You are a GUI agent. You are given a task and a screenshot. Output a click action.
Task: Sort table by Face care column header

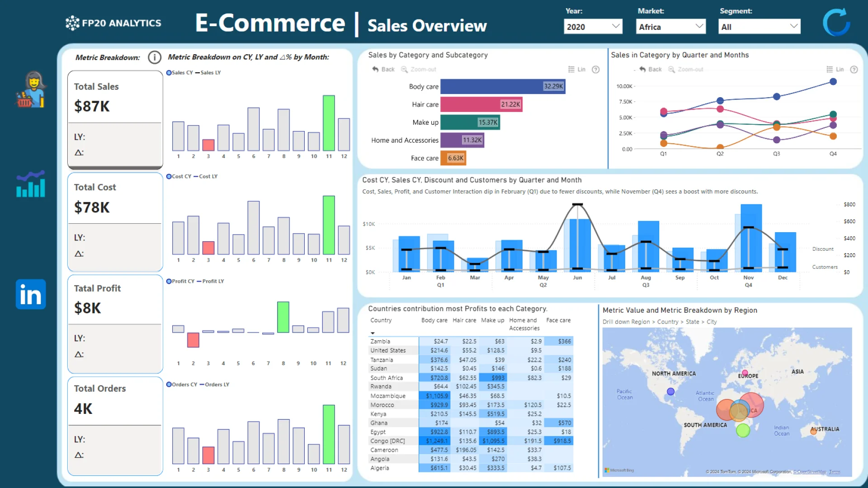558,320
